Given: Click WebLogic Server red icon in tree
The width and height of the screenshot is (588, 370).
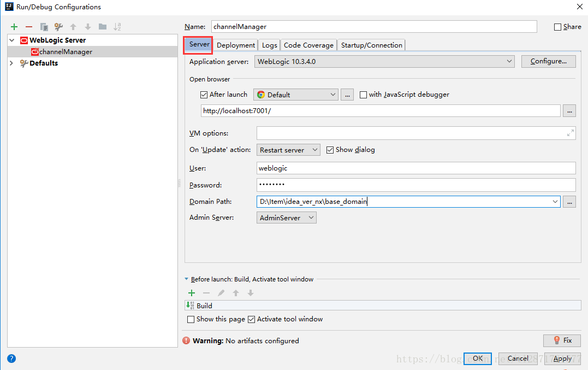Looking at the screenshot, I should 24,40.
